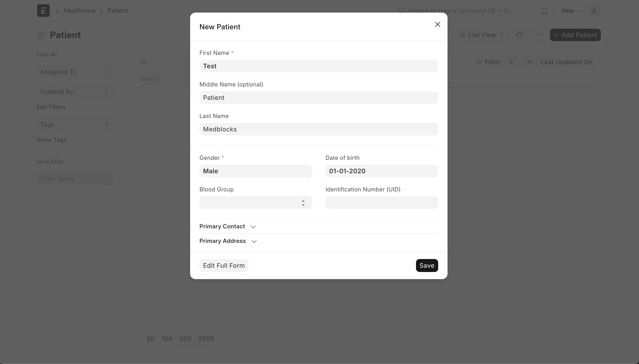This screenshot has height=364, width=639.
Task: Open the Help menu
Action: (571, 11)
